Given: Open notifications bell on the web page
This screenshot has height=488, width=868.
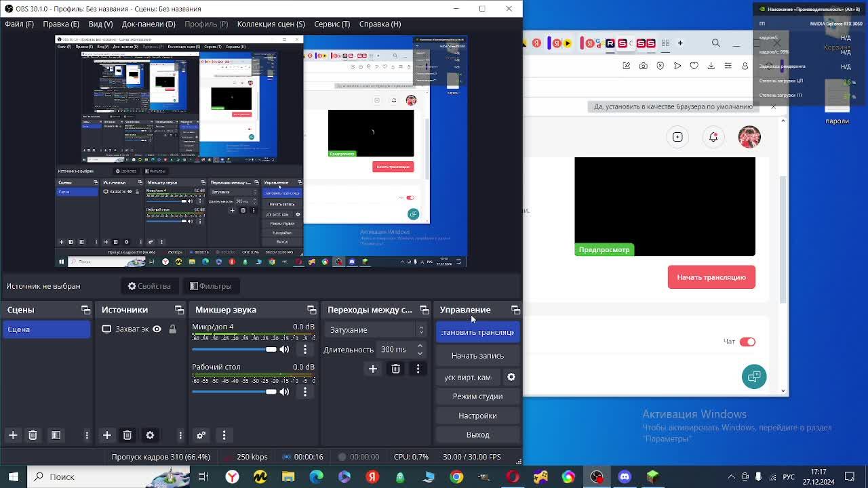Looking at the screenshot, I should pyautogui.click(x=713, y=137).
